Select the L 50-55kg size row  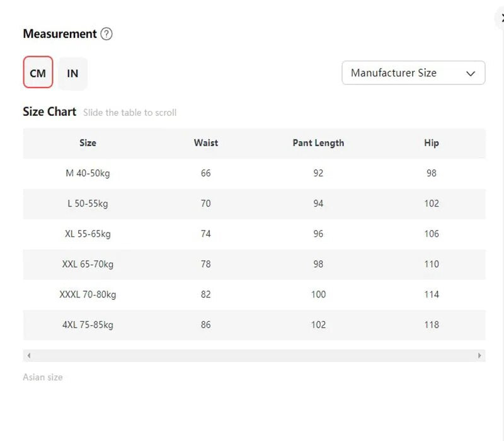tap(88, 203)
